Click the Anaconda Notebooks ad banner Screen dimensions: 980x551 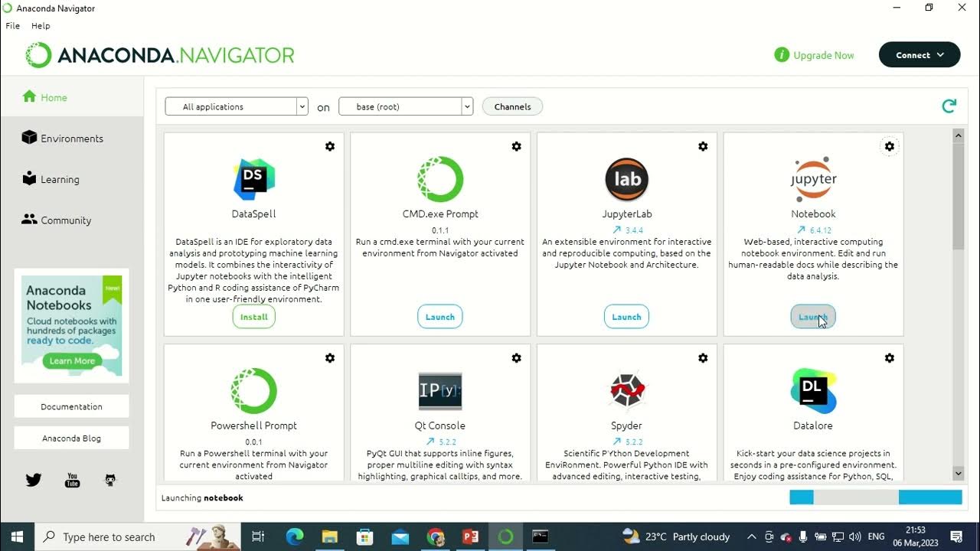72,325
